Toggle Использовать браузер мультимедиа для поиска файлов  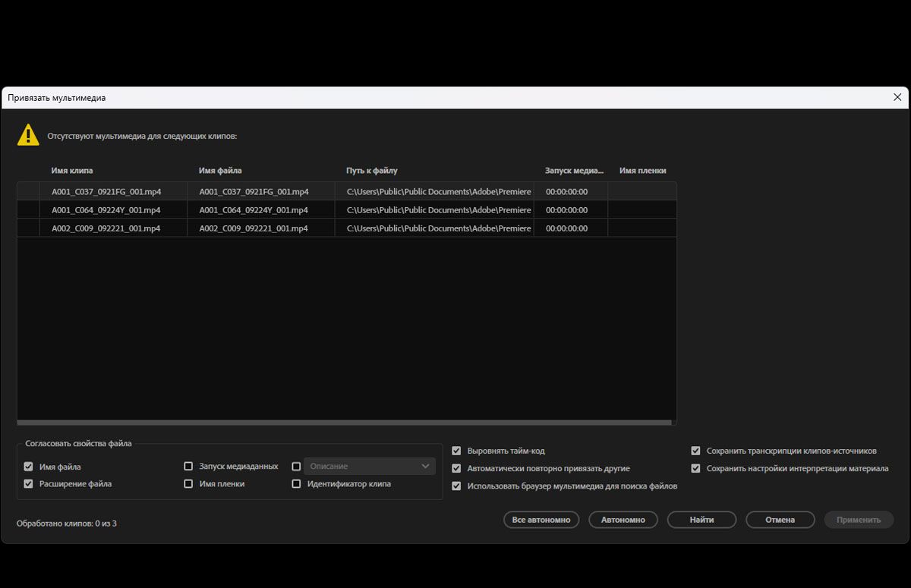(456, 486)
